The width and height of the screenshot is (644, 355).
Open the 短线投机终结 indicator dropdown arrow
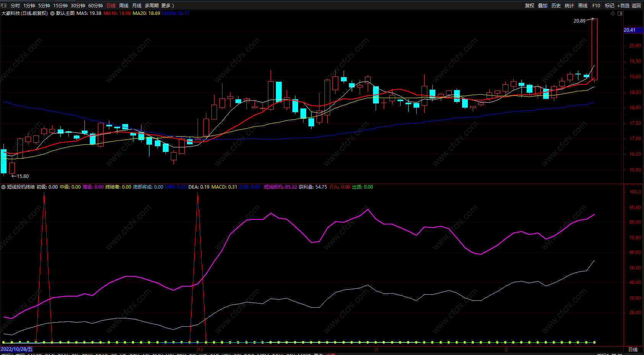(3, 187)
